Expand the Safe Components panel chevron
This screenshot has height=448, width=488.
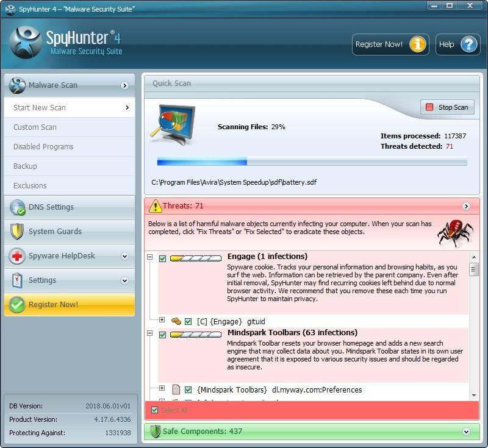click(466, 432)
